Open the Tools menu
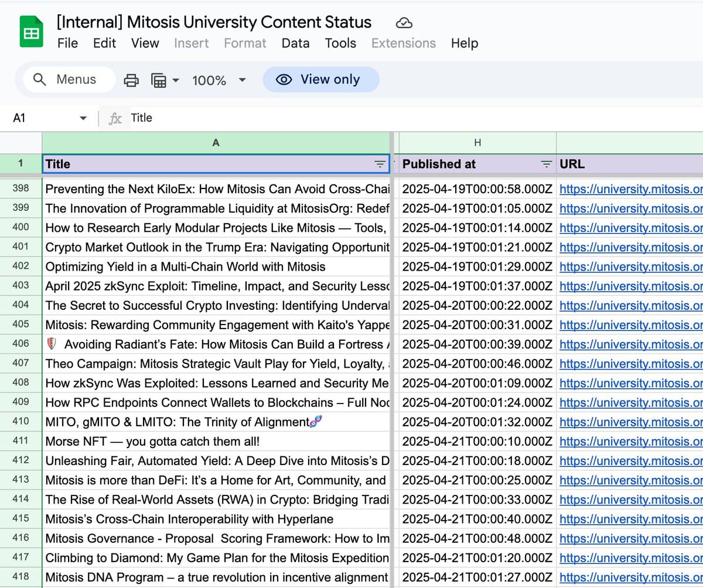Image resolution: width=703 pixels, height=588 pixels. tap(340, 43)
